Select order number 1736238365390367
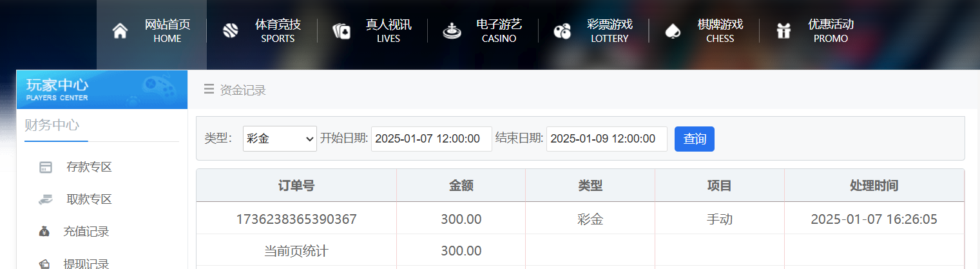 [296, 219]
